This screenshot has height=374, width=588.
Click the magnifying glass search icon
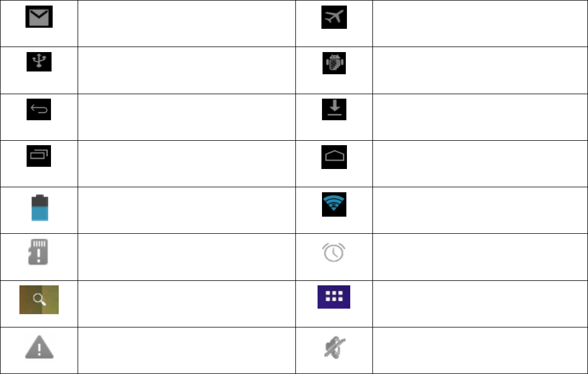pos(39,299)
